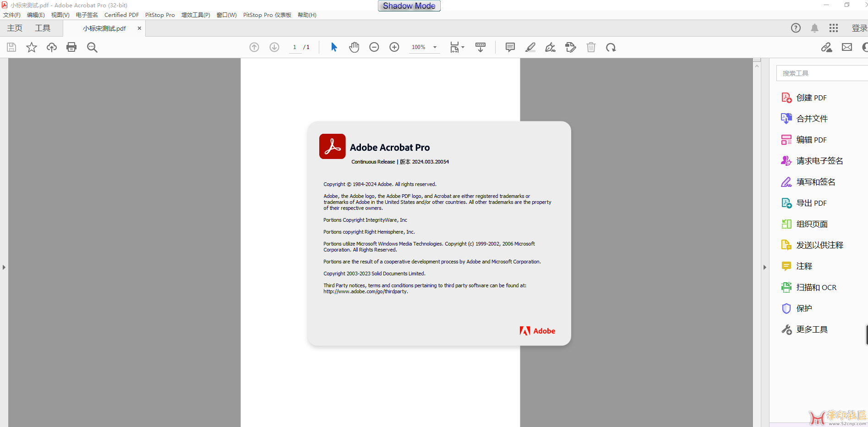868x427 pixels.
Task: Open the 合并文件 tool
Action: (804, 119)
